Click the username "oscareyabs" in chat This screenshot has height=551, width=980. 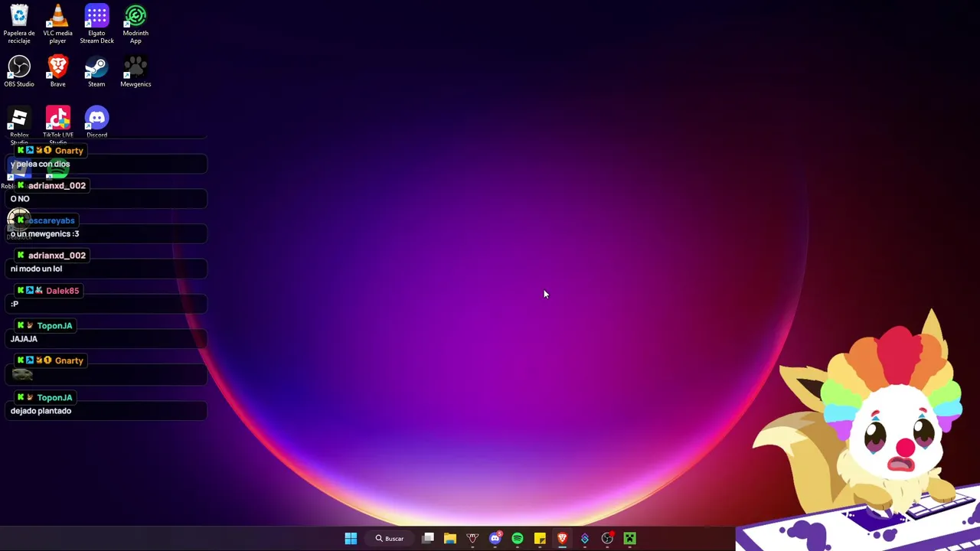pyautogui.click(x=51, y=220)
